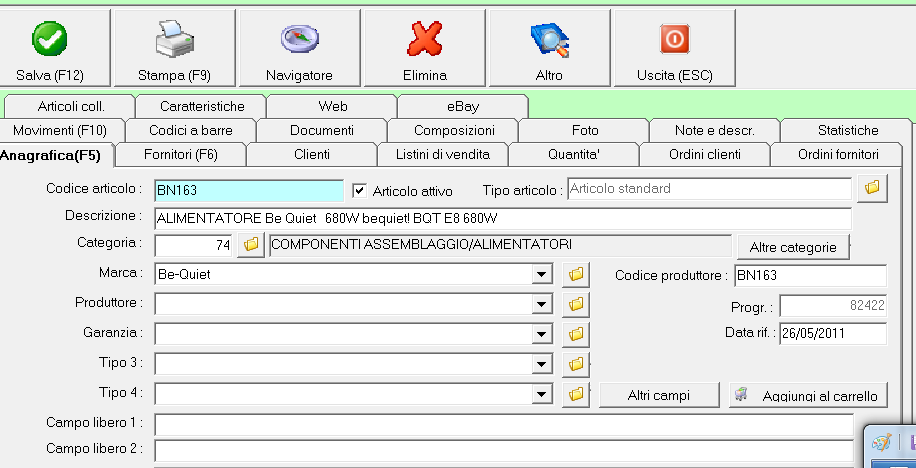Viewport: 916px width, 468px height.
Task: Switch to the Foto tab
Action: 585,130
